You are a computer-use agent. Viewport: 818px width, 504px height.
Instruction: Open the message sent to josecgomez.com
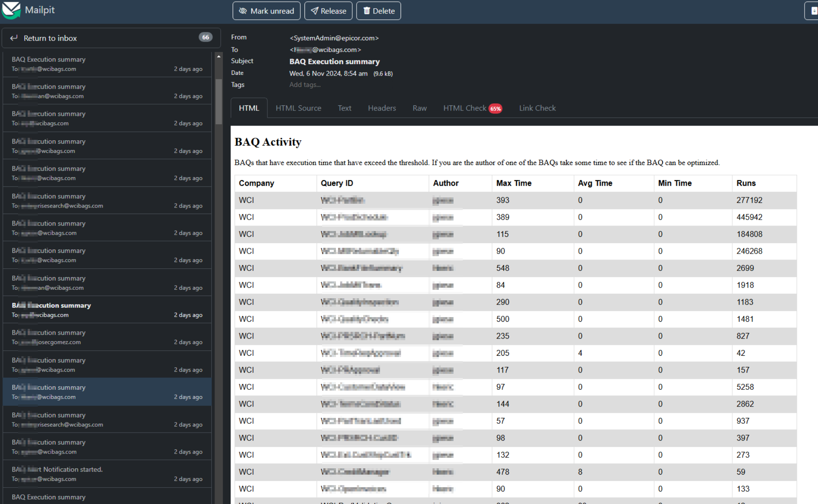(107, 337)
